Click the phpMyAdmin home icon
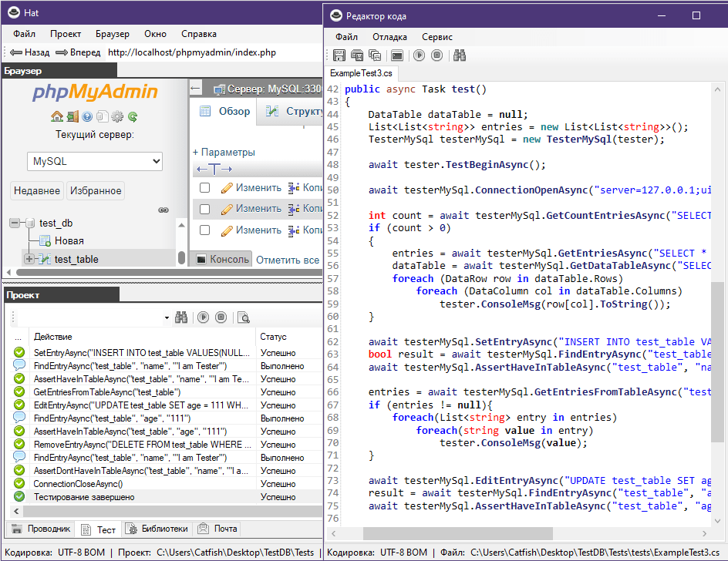728x561 pixels. pos(57,117)
